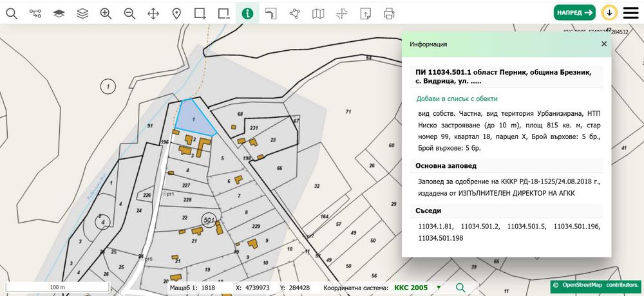Activate the pan/move map tool
644x296 pixels.
point(153,13)
